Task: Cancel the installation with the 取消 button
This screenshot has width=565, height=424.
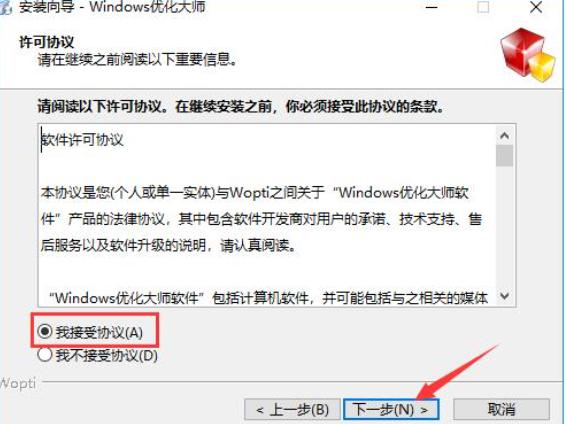Action: [502, 410]
